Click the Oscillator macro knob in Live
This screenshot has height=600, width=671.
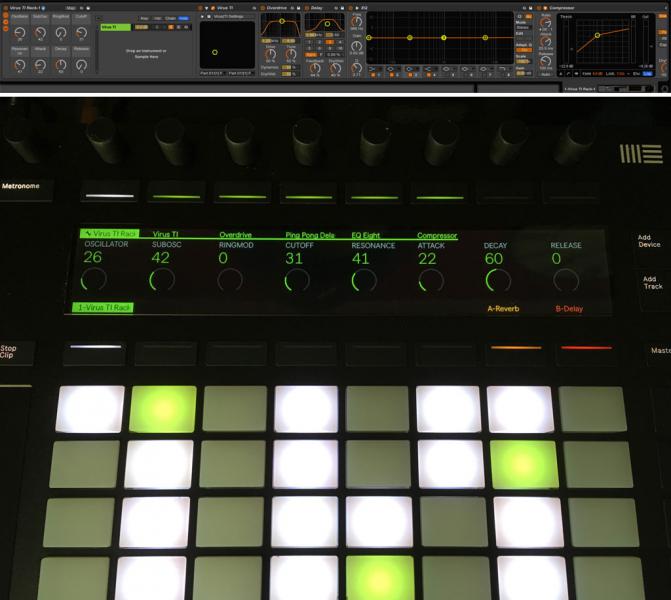tap(19, 33)
